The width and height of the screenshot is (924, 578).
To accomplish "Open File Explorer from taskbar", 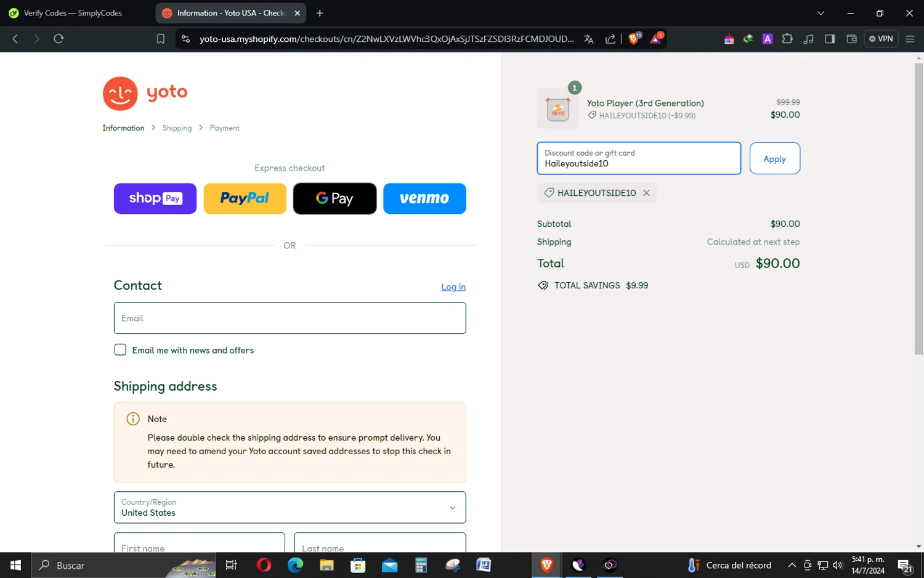I will (326, 565).
